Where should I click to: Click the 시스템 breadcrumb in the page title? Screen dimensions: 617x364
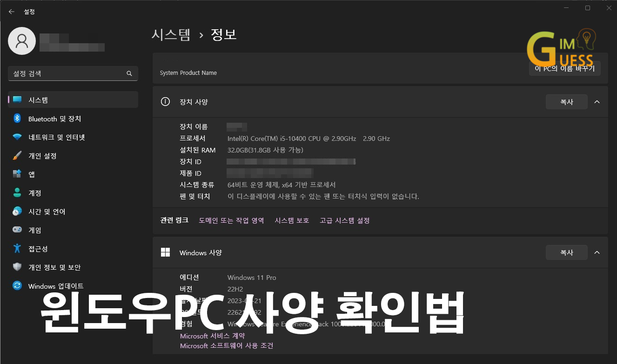[171, 34]
